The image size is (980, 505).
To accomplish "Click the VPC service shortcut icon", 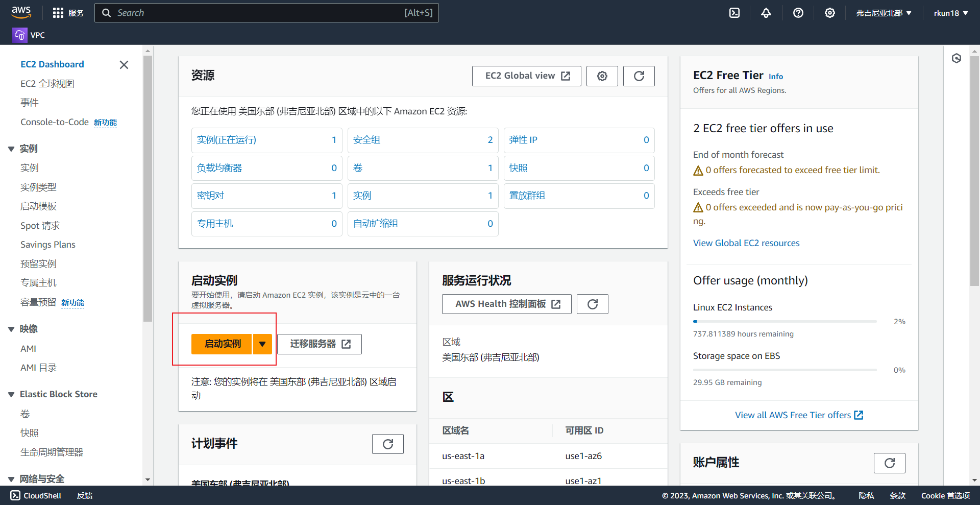I will pos(20,35).
